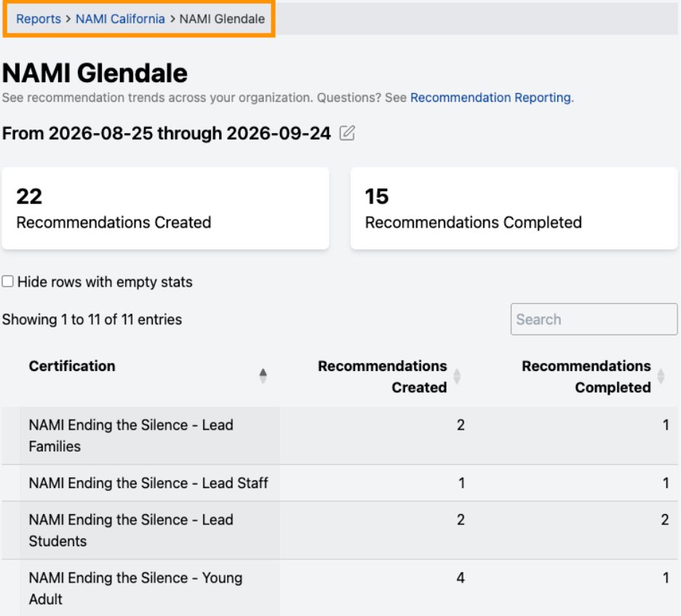Select the Lead Staff certification row
The width and height of the screenshot is (681, 616).
coord(340,483)
